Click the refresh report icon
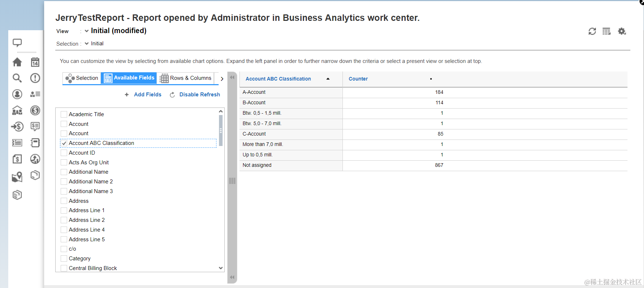 592,31
